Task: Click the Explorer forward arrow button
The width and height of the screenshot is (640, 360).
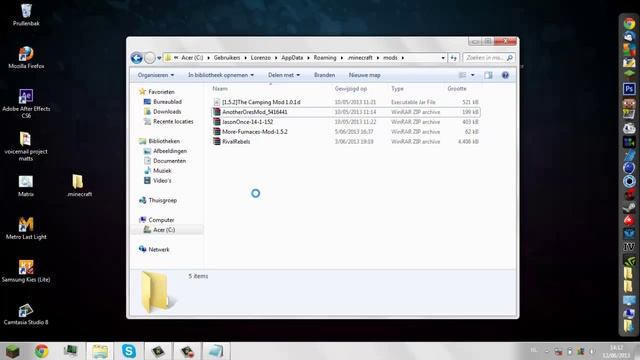Action: [x=150, y=58]
